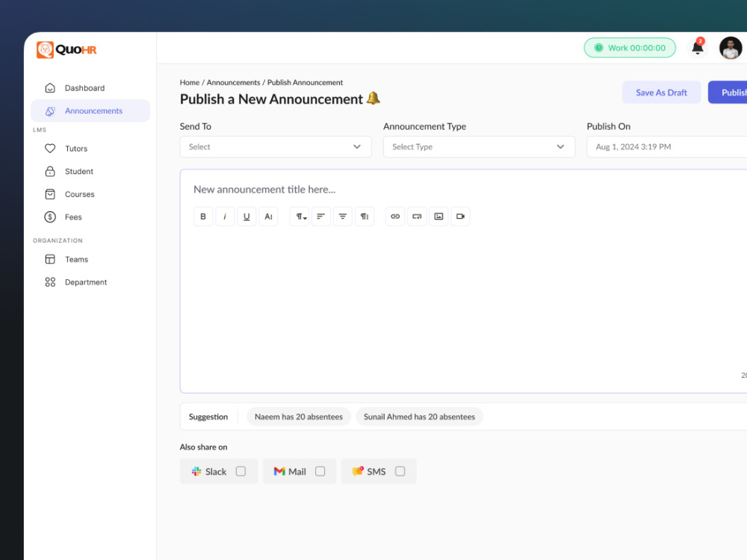Click the SMS chat bubble icon
This screenshot has height=560, width=747.
pyautogui.click(x=358, y=471)
